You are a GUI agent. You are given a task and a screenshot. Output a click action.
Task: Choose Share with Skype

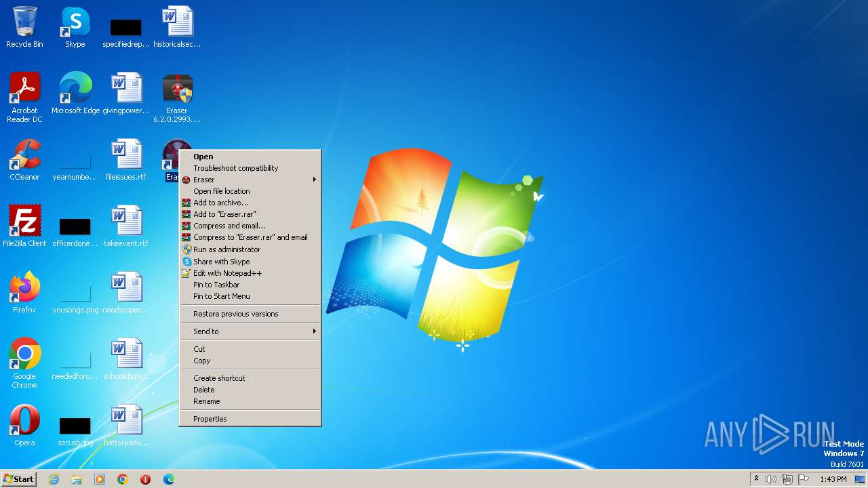click(250, 262)
